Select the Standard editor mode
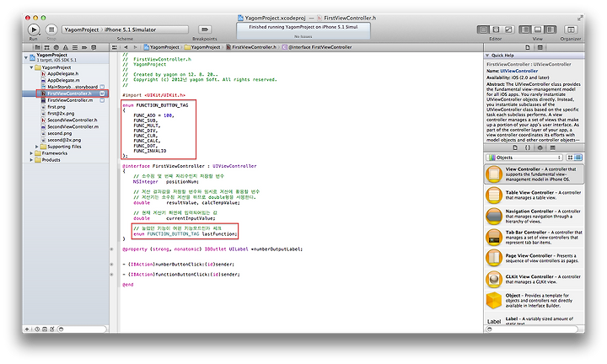This screenshot has width=607, height=364. pos(483,29)
